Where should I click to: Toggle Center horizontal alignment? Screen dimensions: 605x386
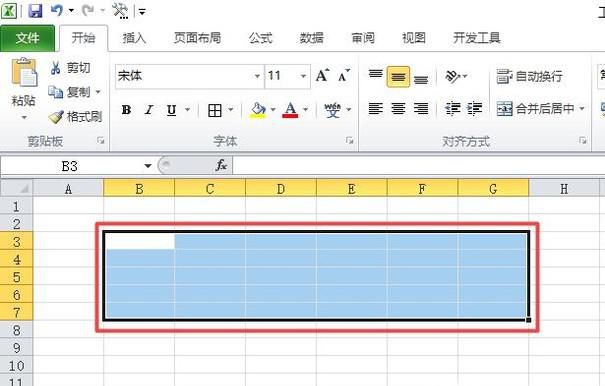click(x=398, y=109)
